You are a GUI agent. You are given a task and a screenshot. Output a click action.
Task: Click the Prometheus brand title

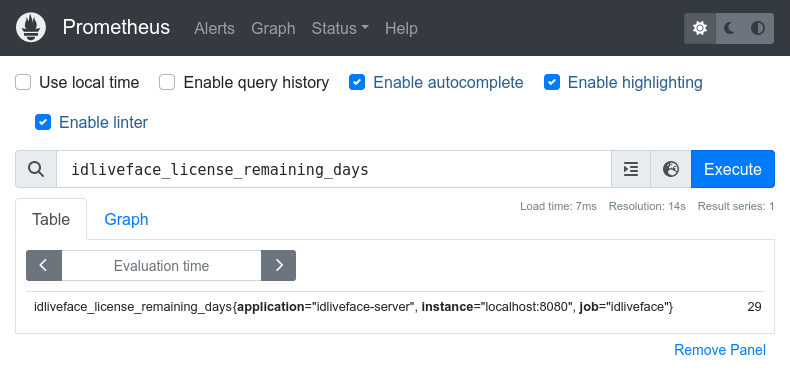click(x=116, y=27)
